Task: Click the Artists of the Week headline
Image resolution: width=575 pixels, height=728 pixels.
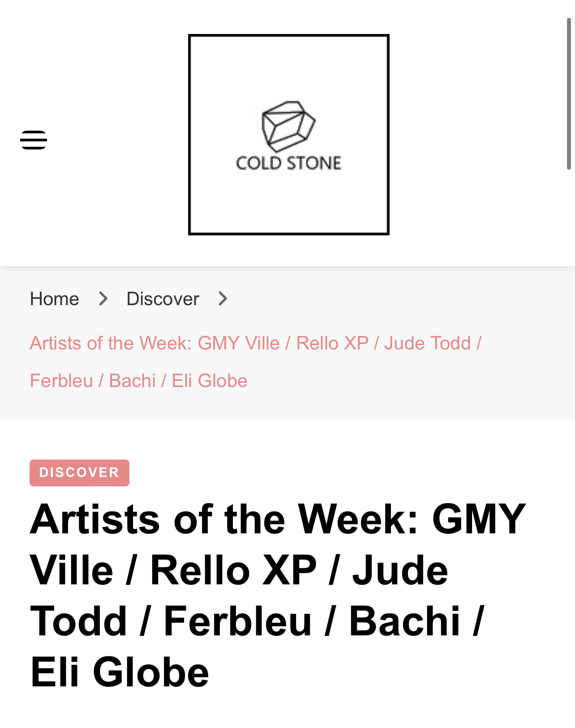Action: pyautogui.click(x=278, y=595)
